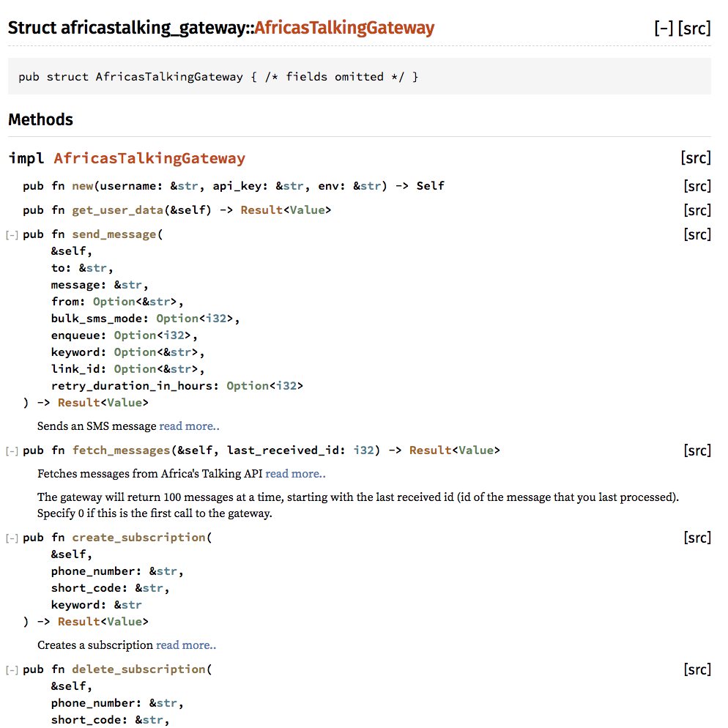Click 'The gateway will return 100 messages' paragraph
728x728 pixels.
[358, 505]
